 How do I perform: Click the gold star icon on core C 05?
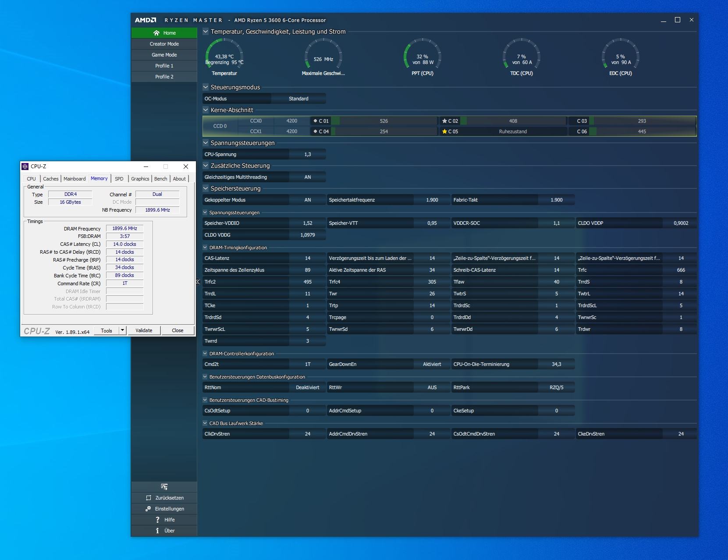[444, 131]
